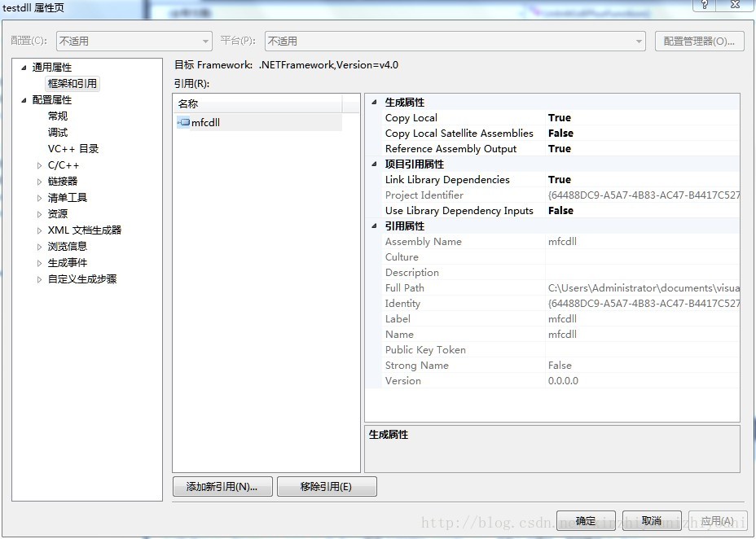Screen dimensions: 756x539
Task: Select 调试 in the tree
Action: click(x=58, y=133)
